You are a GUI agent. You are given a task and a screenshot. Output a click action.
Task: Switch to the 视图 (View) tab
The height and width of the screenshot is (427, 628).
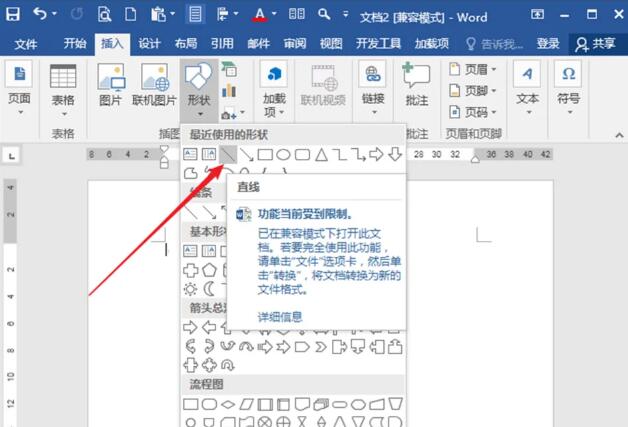pos(331,43)
